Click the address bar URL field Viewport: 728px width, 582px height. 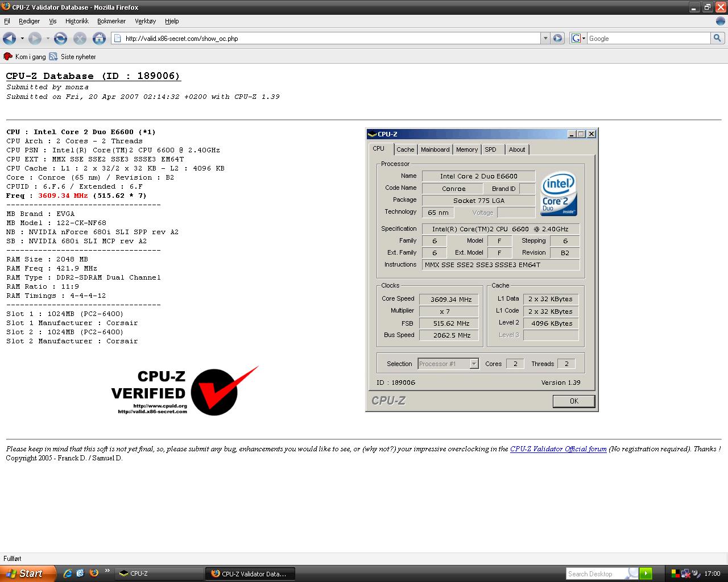coord(332,38)
